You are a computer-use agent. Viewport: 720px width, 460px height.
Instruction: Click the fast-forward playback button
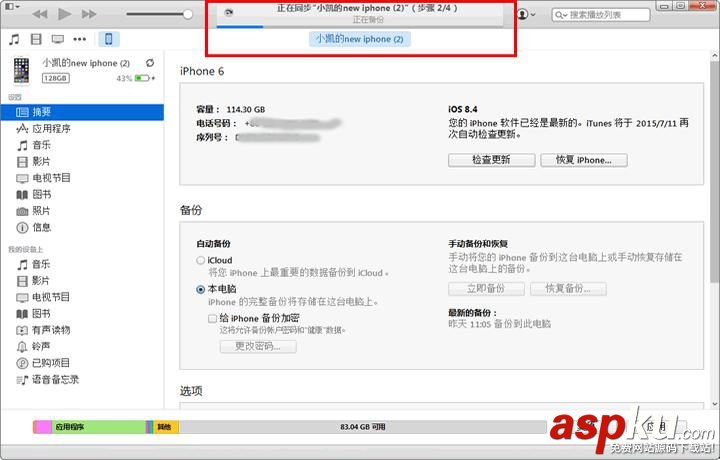[89, 14]
